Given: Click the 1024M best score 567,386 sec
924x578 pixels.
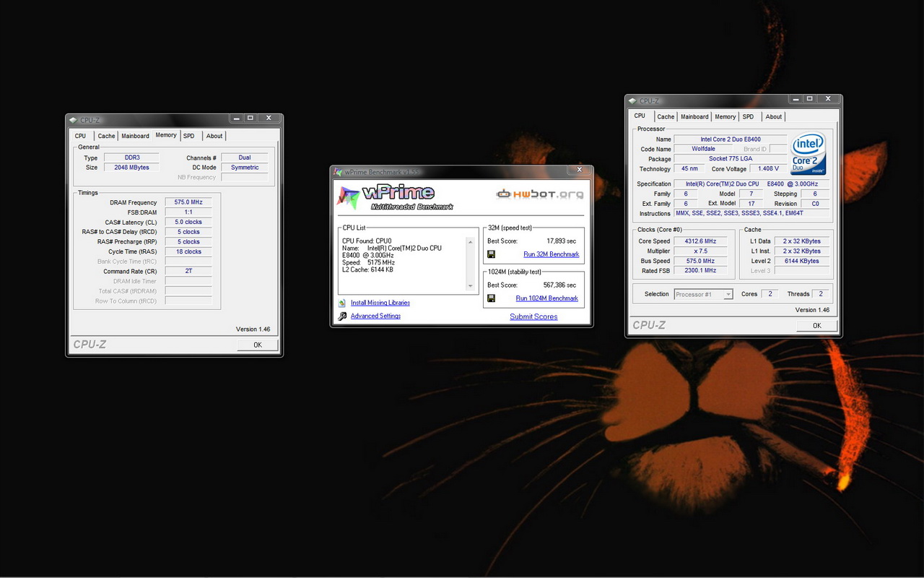Looking at the screenshot, I should click(x=559, y=285).
